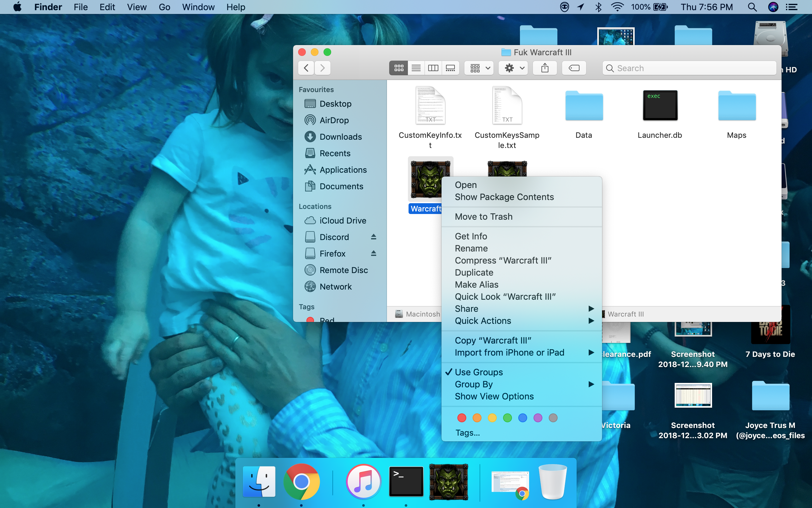812x508 pixels.
Task: Choose Rename in context menu
Action: pos(522,248)
